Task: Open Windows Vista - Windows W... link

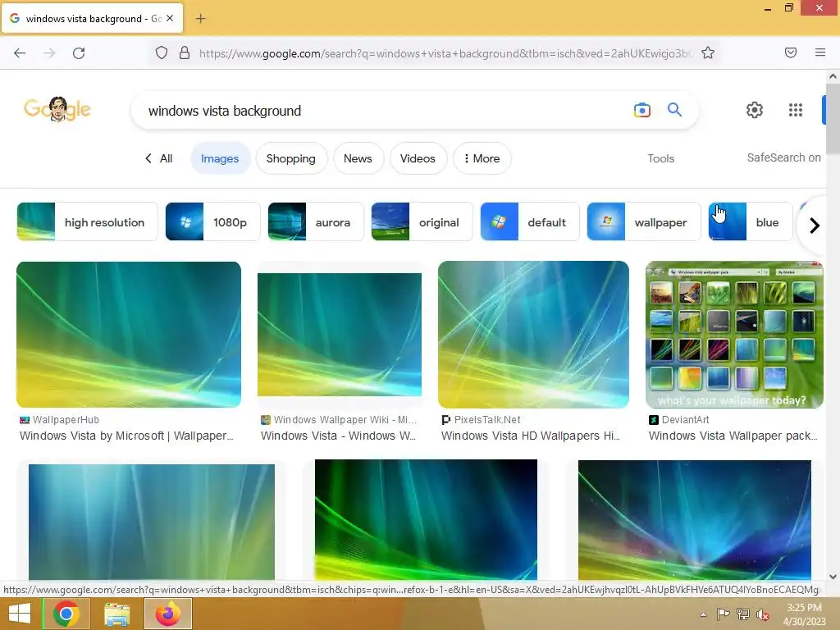Action: point(338,436)
